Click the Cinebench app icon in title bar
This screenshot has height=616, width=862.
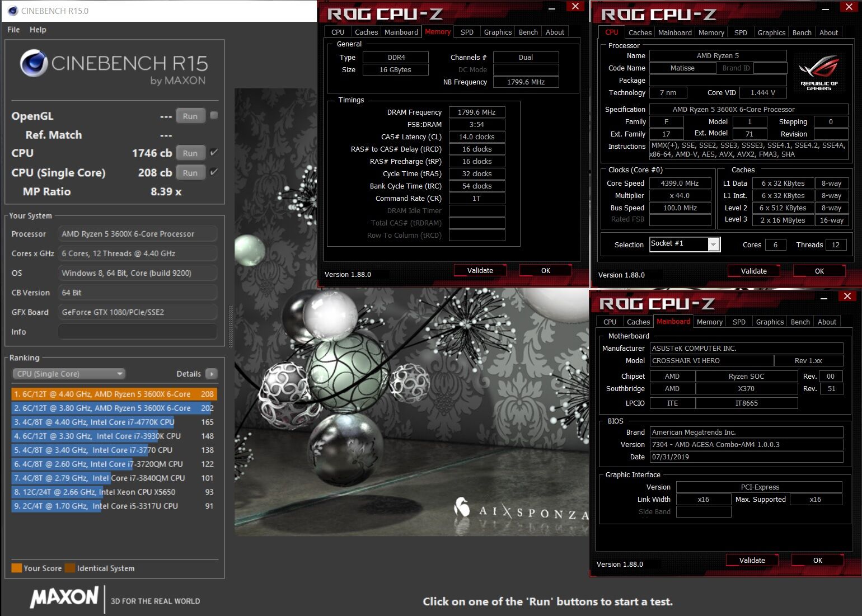[x=12, y=11]
